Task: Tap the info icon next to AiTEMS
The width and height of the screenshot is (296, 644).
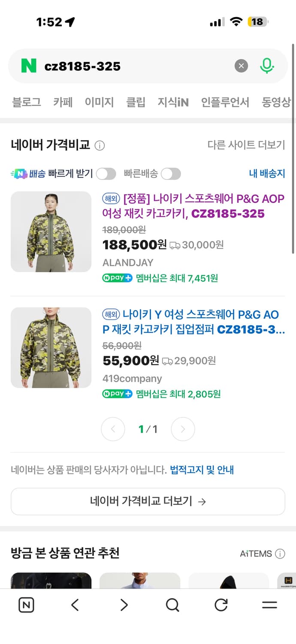Action: [281, 554]
